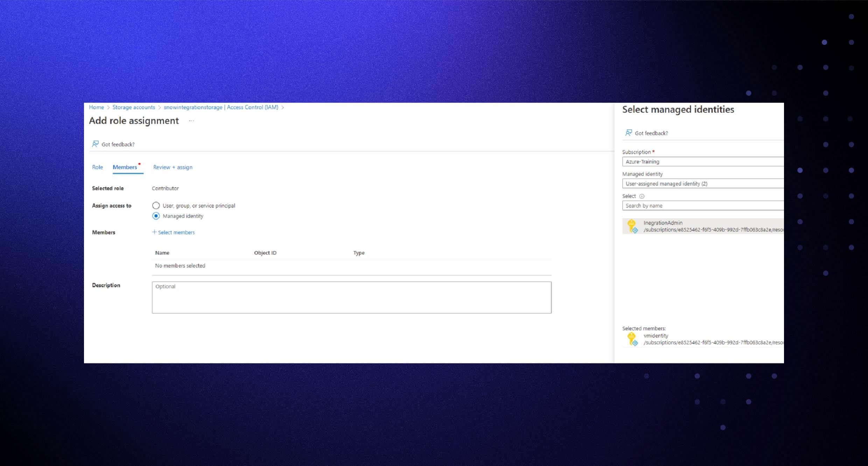Open the ellipsis menu next to Add role assignment
868x466 pixels.
pos(191,121)
